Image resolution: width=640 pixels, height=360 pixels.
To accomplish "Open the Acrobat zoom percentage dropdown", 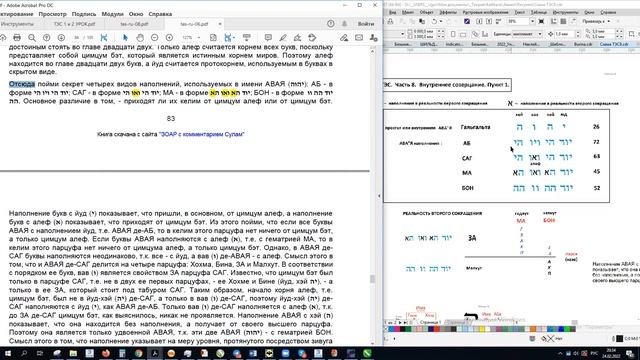I will (199, 38).
